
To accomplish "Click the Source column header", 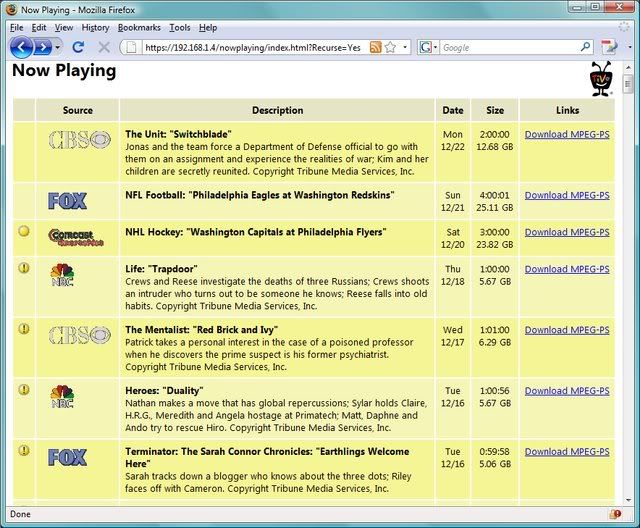I will (x=78, y=110).
